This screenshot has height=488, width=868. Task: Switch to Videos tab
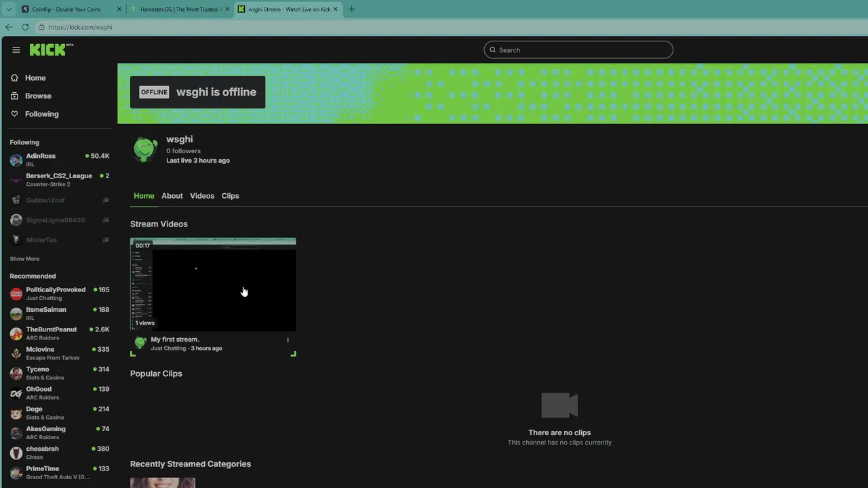tap(202, 196)
